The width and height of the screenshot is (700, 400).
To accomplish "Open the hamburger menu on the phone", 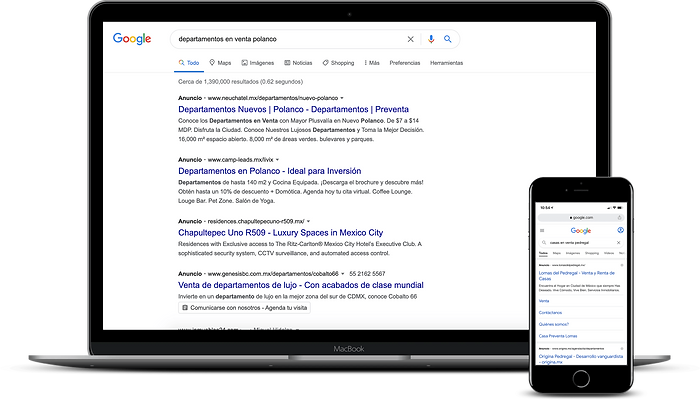I will click(x=542, y=231).
